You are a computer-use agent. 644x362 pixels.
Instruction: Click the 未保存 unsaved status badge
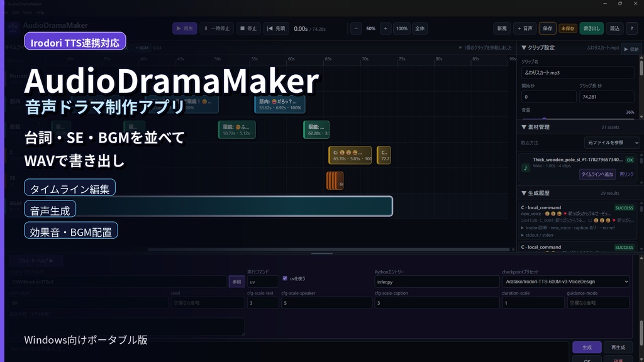pyautogui.click(x=568, y=28)
